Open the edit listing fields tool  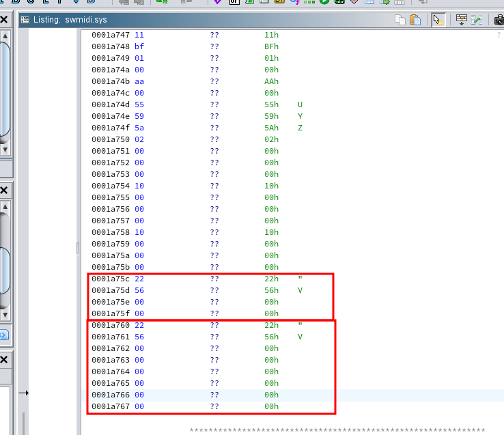(462, 20)
